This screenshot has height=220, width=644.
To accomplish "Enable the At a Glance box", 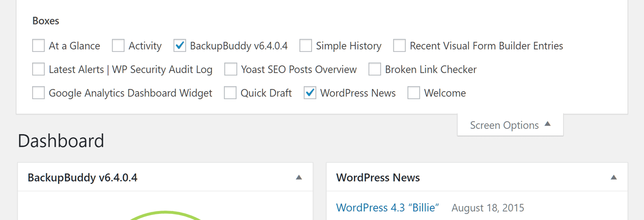I will 38,45.
